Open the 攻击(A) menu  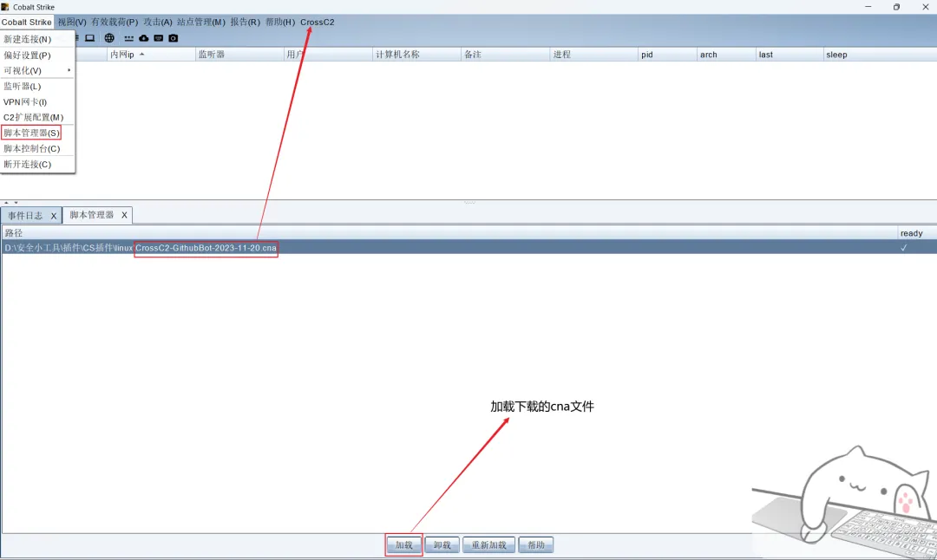[158, 22]
